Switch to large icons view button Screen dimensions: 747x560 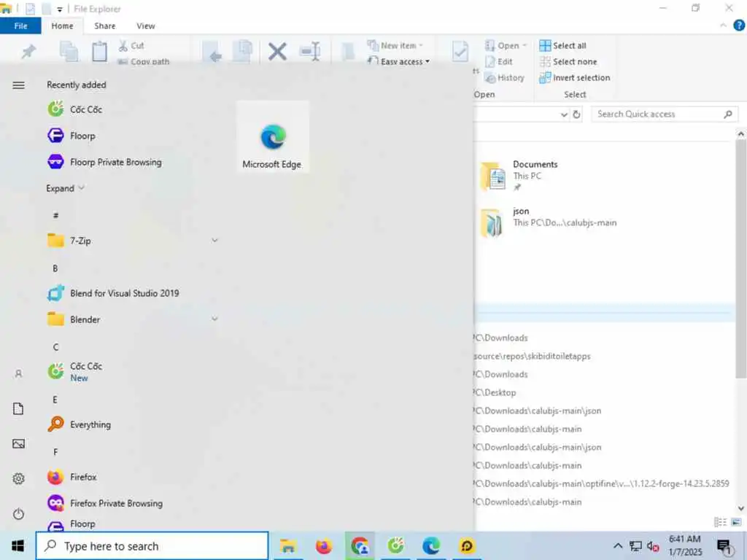(736, 522)
